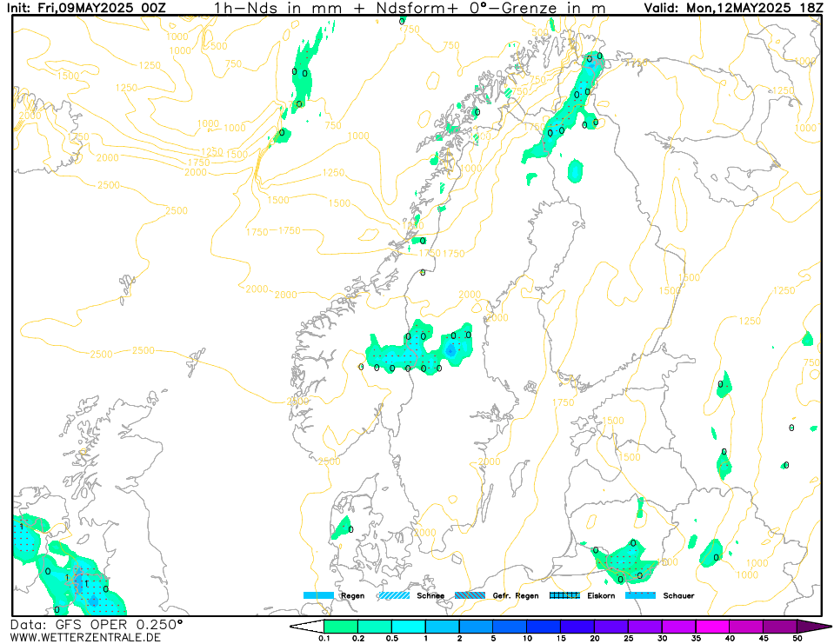The height and width of the screenshot is (644, 834).
Task: Click the Eiskorn legend swatch
Action: pos(564,595)
